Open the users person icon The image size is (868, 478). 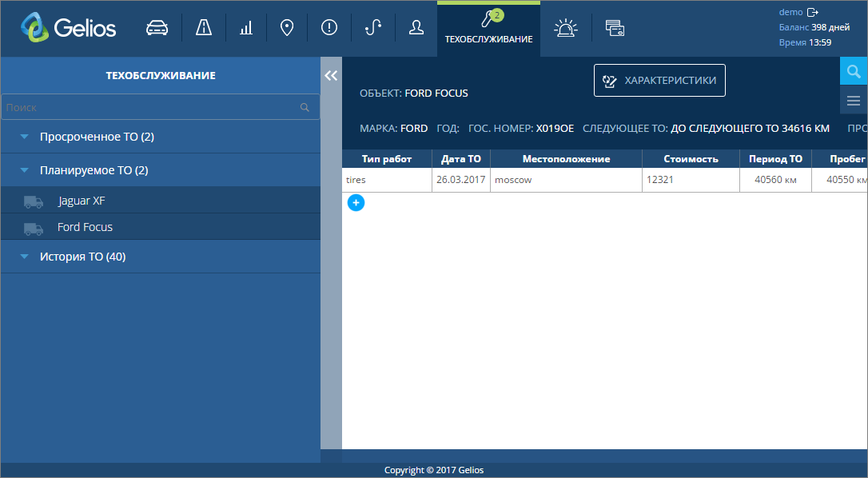[416, 28]
